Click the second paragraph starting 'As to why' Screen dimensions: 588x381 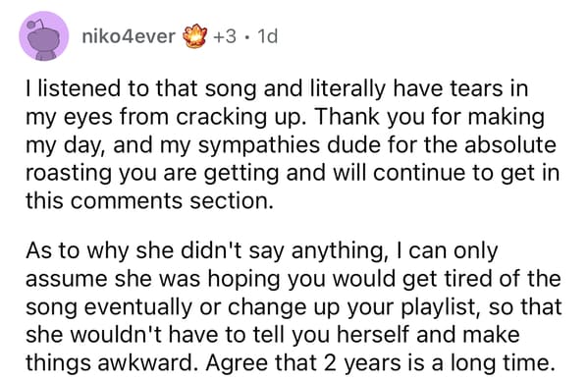click(x=294, y=306)
